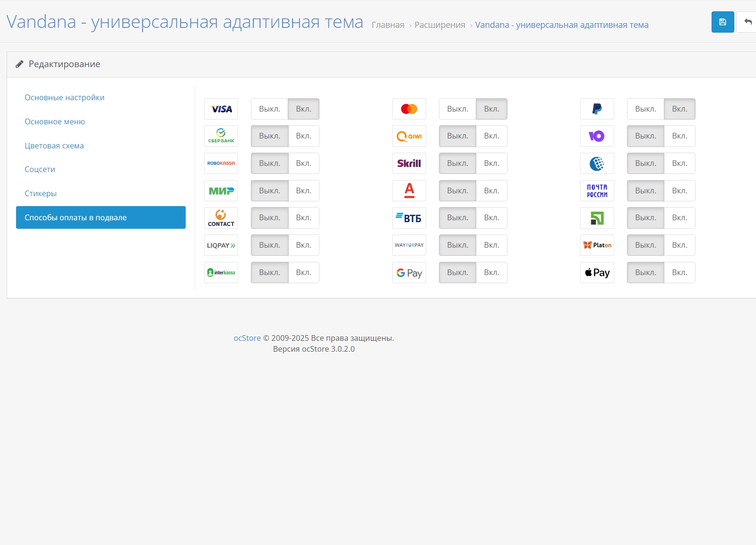
Task: Click the purple YooMoney logo
Action: click(597, 136)
